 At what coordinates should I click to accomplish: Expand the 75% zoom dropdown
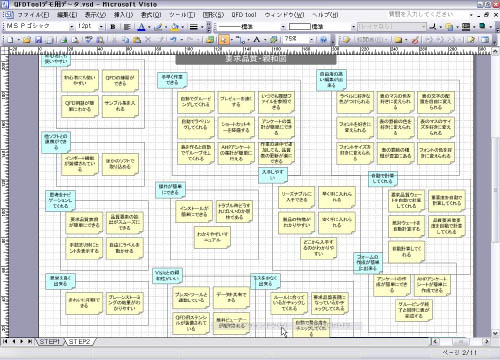pos(312,40)
